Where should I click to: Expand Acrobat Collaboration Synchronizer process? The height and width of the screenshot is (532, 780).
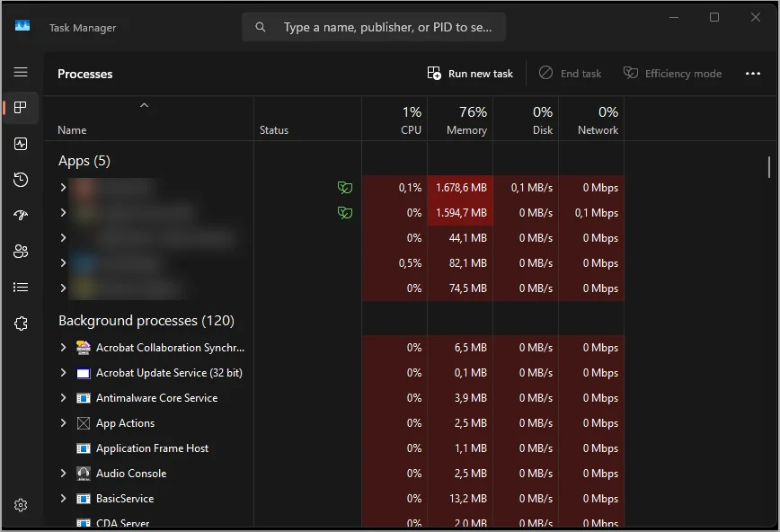pos(63,348)
